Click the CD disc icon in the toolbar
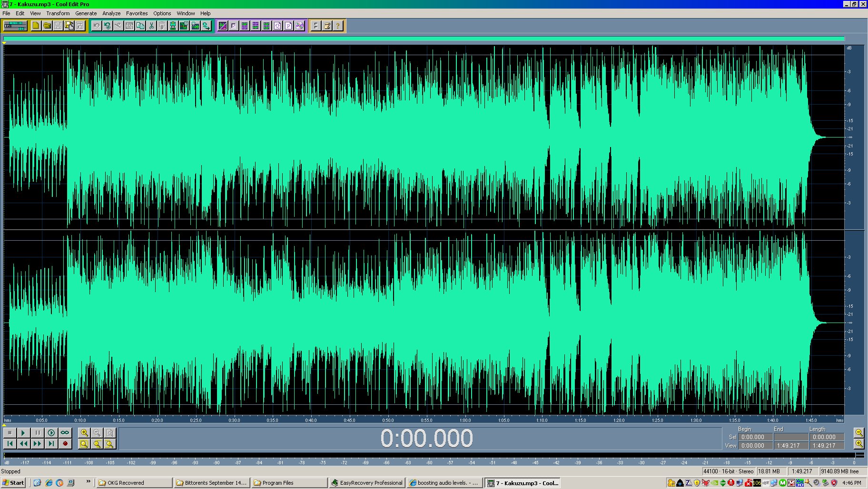The image size is (868, 489). [299, 26]
